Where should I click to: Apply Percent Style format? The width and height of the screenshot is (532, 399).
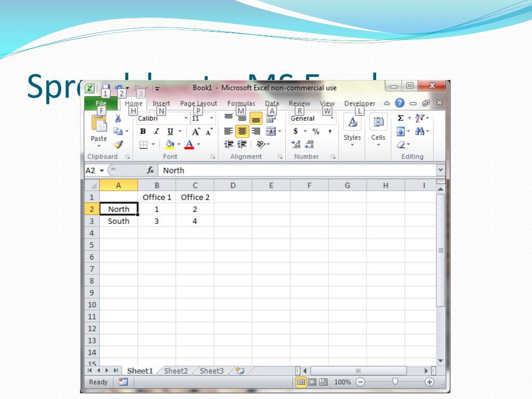(316, 131)
